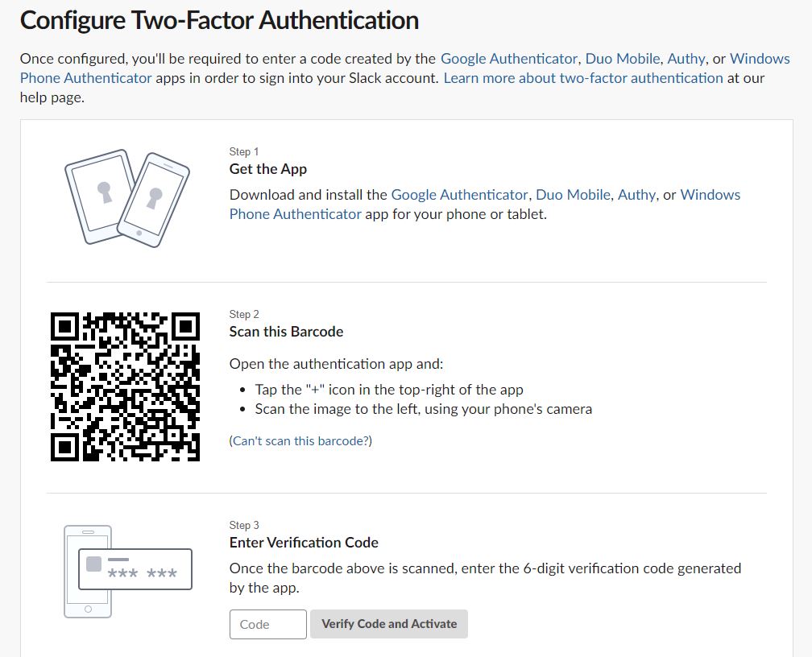The height and width of the screenshot is (657, 812).
Task: Click the two phones lock illustration
Action: click(127, 198)
